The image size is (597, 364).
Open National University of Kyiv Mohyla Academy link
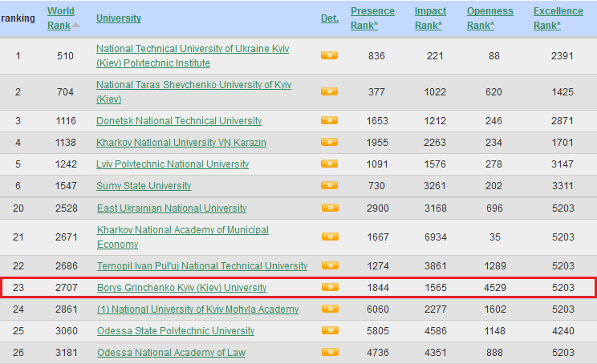tap(197, 309)
